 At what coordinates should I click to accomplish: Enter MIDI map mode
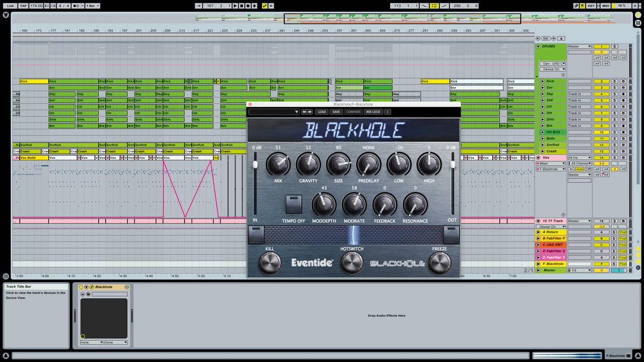click(605, 6)
